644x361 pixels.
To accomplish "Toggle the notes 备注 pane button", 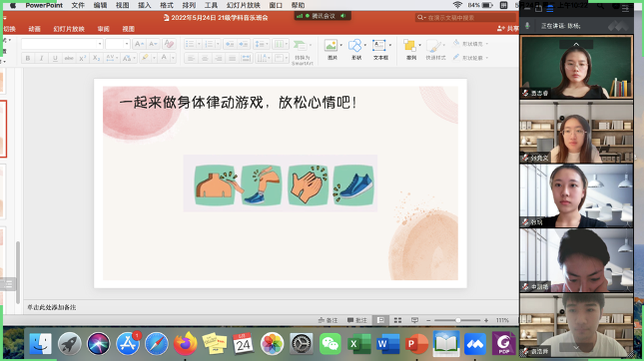I will coord(327,320).
